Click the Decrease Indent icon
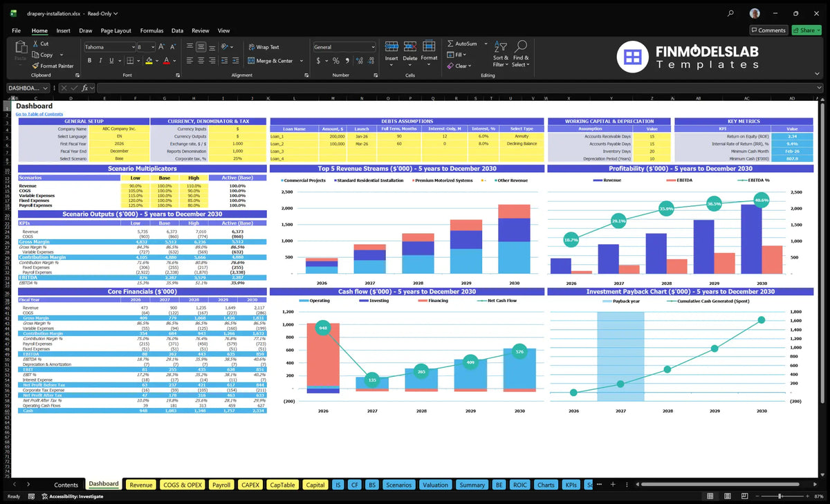Image resolution: width=830 pixels, height=504 pixels. click(225, 61)
